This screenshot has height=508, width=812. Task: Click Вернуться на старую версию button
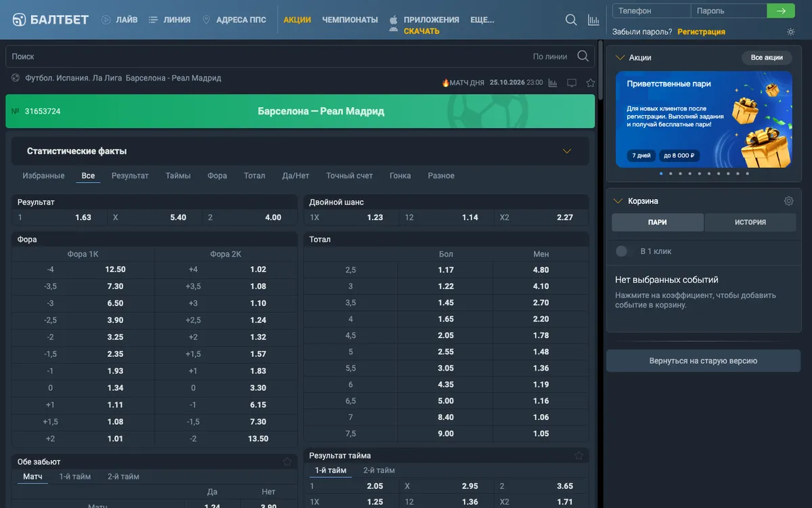(x=703, y=361)
